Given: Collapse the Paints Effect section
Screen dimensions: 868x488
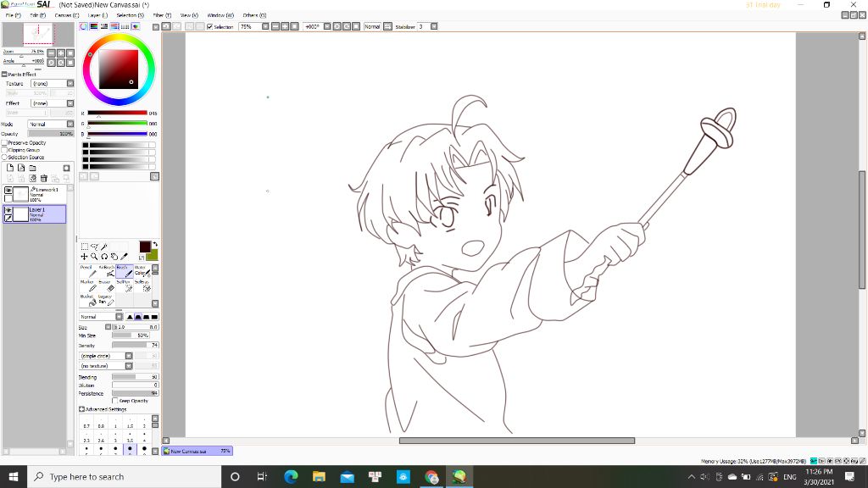Looking at the screenshot, I should pyautogui.click(x=4, y=75).
